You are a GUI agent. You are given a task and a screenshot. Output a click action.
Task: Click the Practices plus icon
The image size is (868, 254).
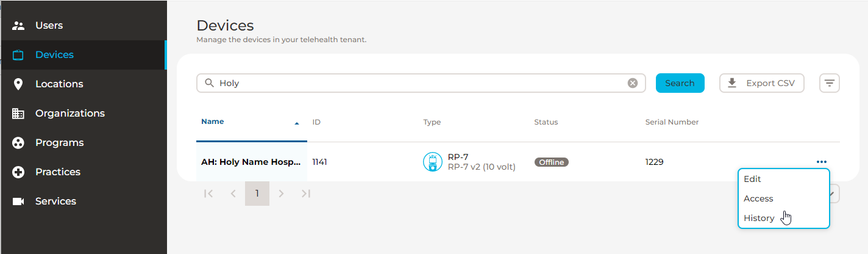click(x=18, y=172)
